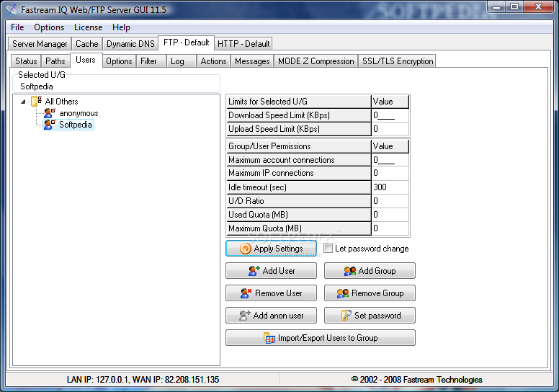
Task: Switch to the Cache tab
Action: [86, 44]
